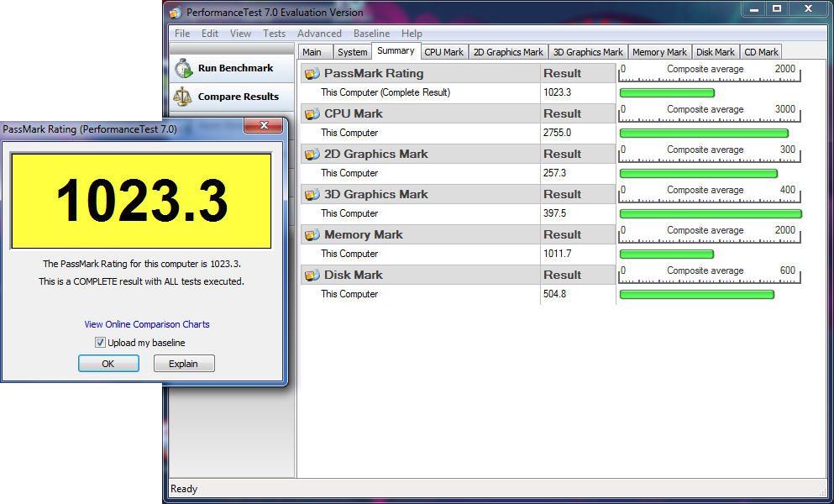Uncheck the Upload my baseline checkbox

[x=100, y=343]
